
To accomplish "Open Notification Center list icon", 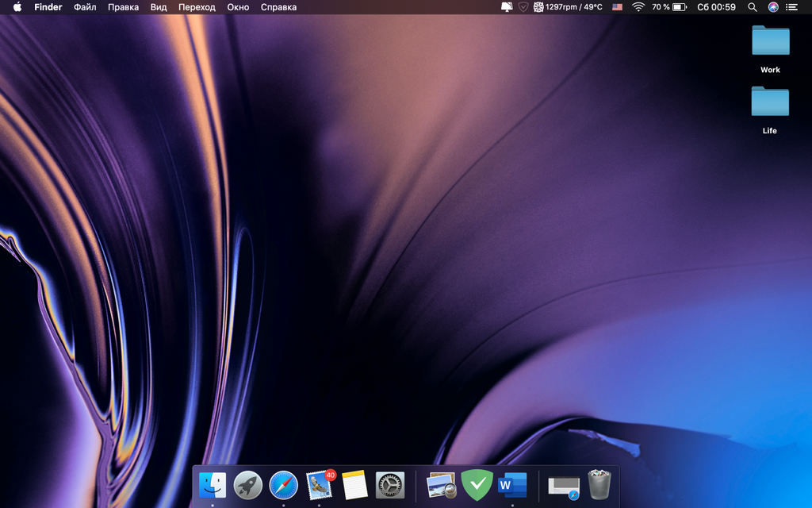I will (792, 7).
